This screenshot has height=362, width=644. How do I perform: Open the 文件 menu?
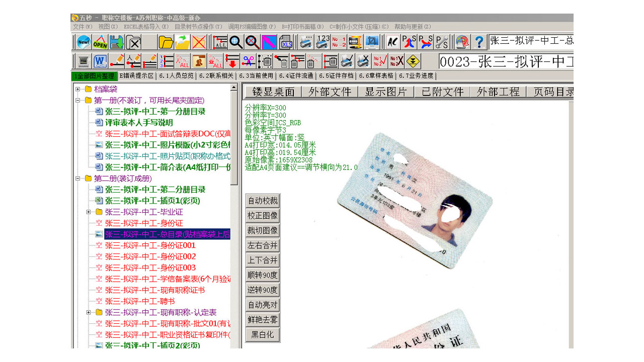(x=82, y=27)
